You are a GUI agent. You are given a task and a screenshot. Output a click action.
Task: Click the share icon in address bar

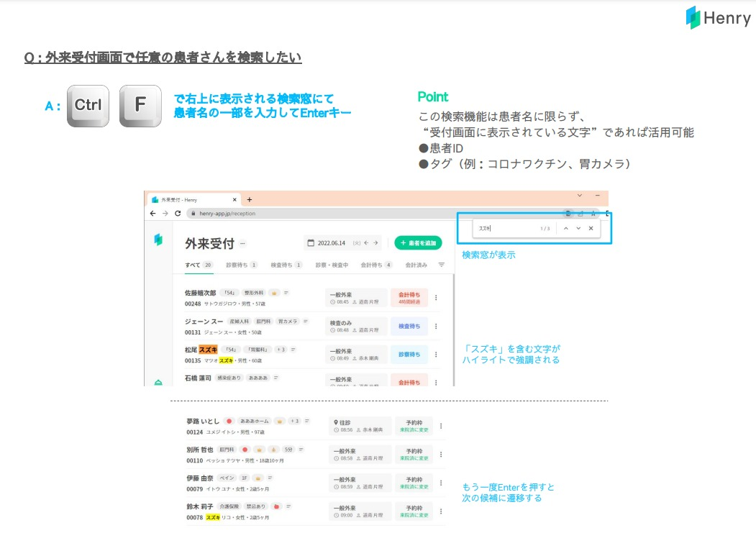[x=580, y=214]
